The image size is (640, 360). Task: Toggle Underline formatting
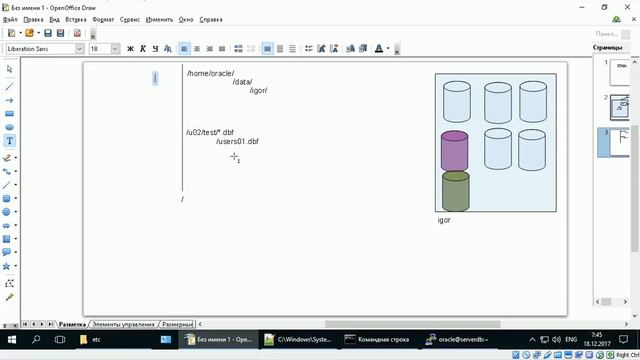155,49
